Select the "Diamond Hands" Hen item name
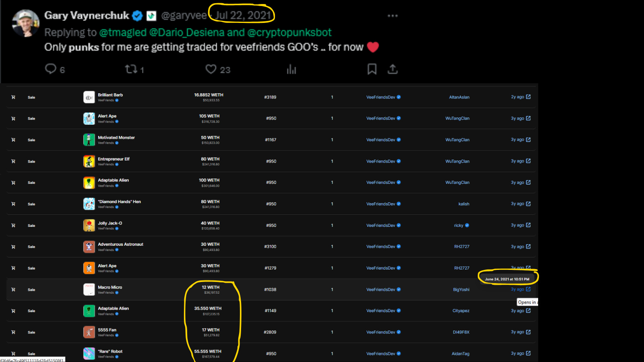Viewport: 644px width, 362px height. (120, 202)
